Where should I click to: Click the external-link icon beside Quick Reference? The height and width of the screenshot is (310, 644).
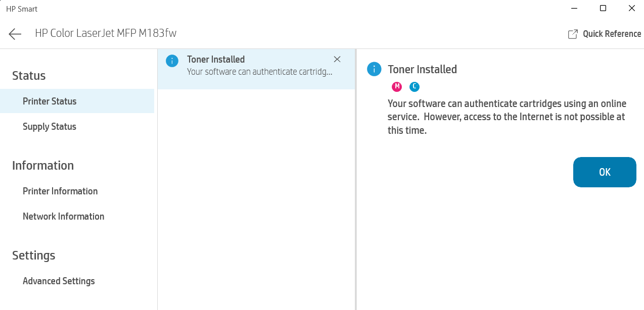tap(572, 33)
